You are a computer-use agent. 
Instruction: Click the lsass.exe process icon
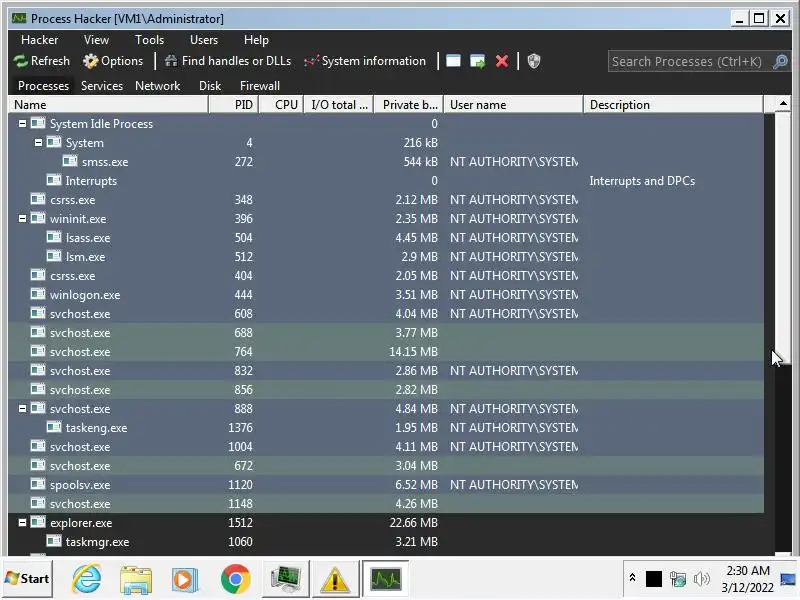(54, 237)
